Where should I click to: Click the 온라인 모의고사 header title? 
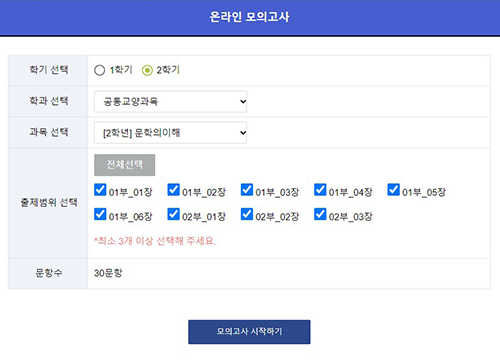coord(249,17)
